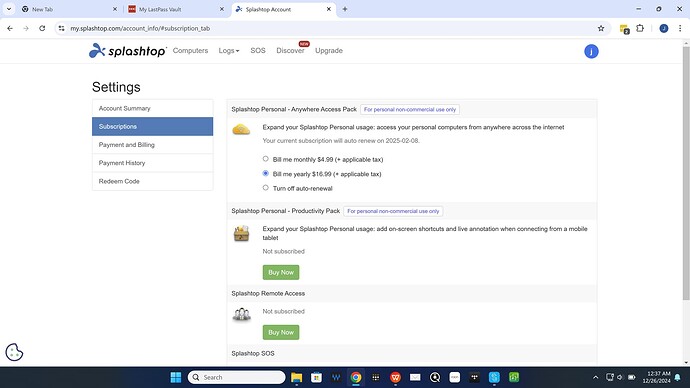Buy Now for Splashtop Remote Access
This screenshot has height=388, width=690.
(x=281, y=332)
